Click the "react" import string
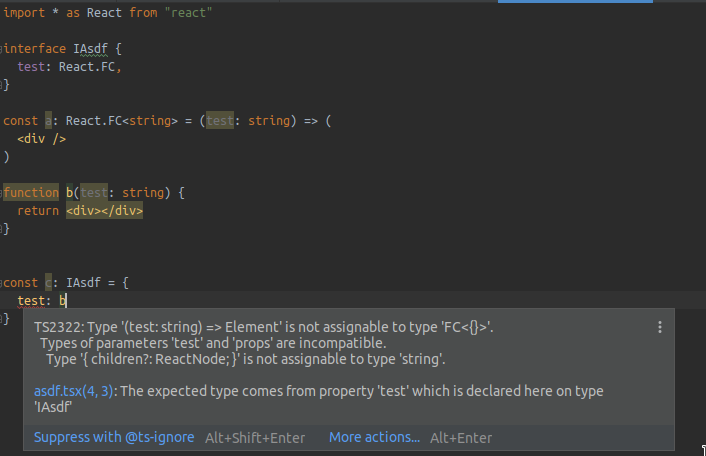 [x=188, y=13]
